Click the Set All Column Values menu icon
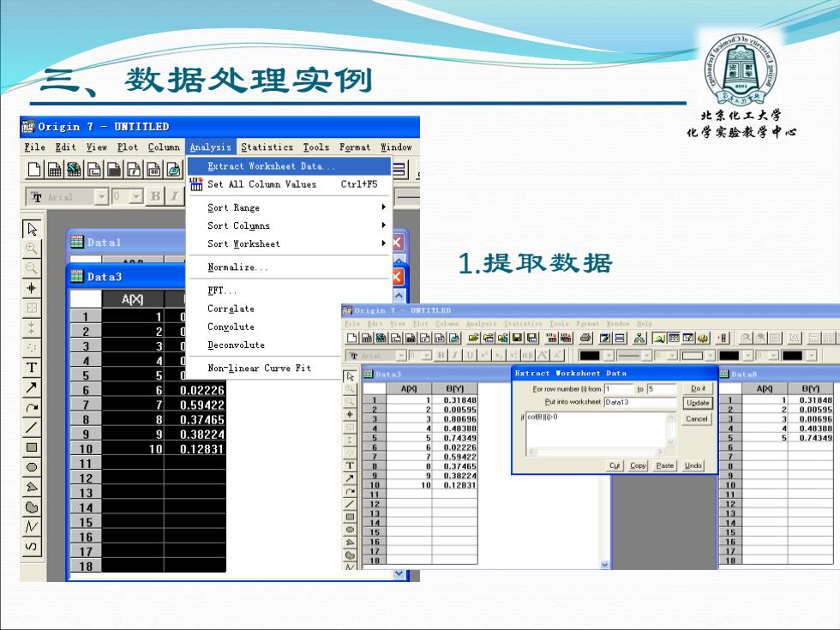 (196, 184)
